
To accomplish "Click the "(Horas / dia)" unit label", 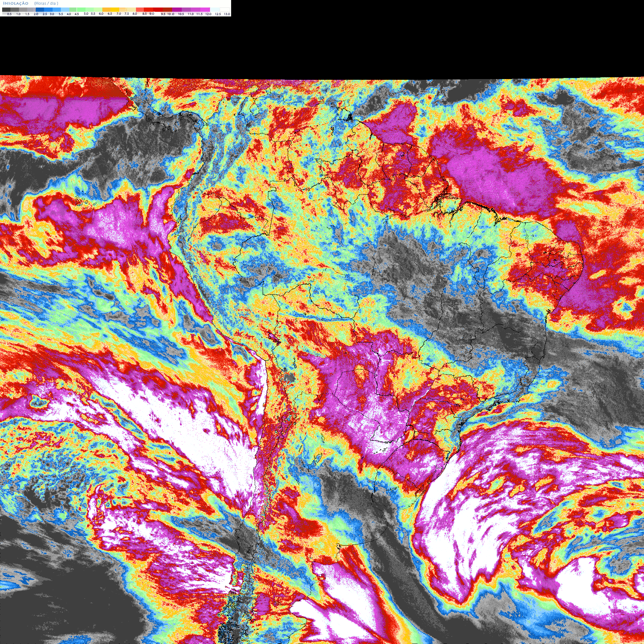I will tap(46, 3).
